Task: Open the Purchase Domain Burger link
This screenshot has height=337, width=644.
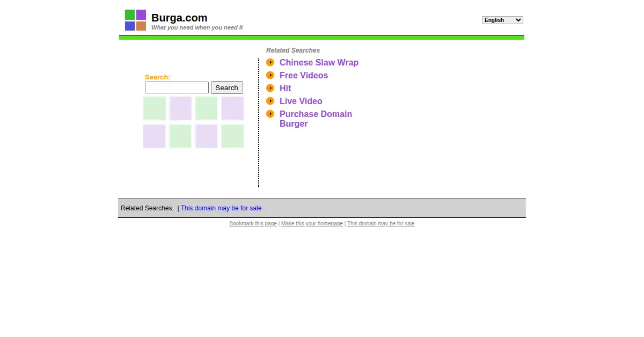Action: tap(316, 119)
